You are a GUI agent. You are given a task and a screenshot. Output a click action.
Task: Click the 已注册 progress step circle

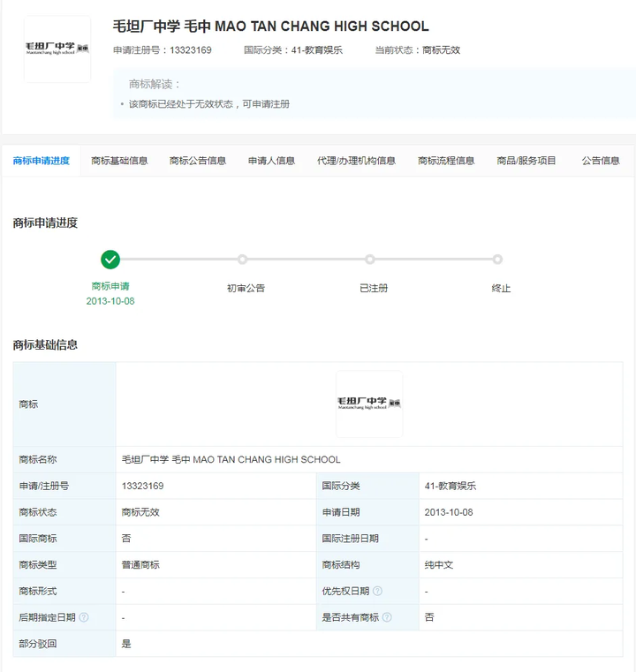tap(370, 260)
